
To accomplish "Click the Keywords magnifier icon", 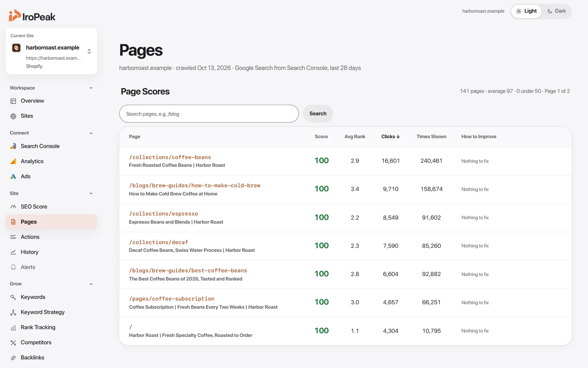I will coord(13,297).
